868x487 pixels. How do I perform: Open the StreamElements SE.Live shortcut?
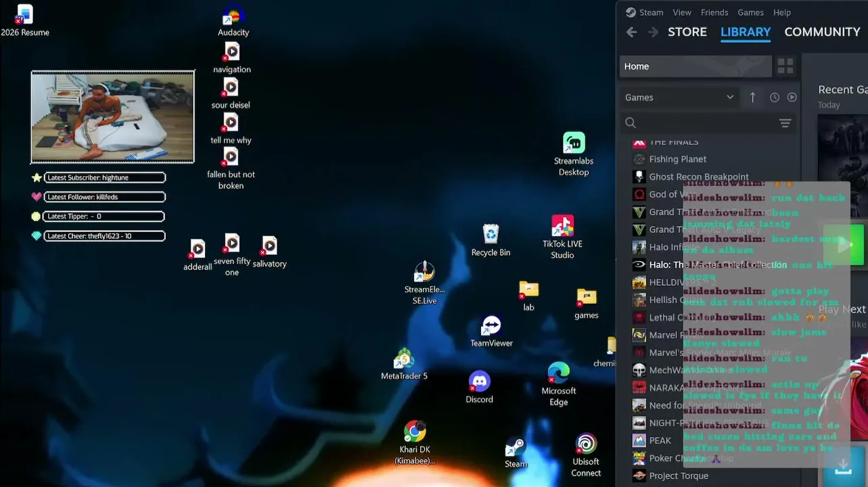tap(424, 283)
